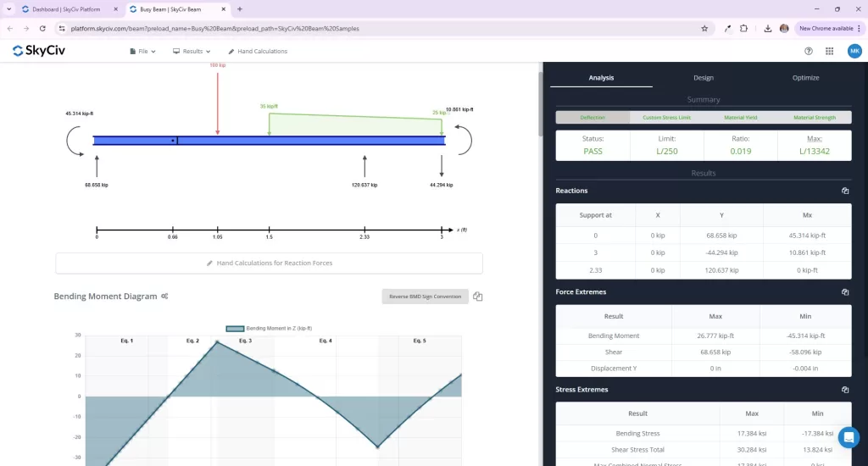Click the Eq. 3 label on diagram

coord(245,341)
